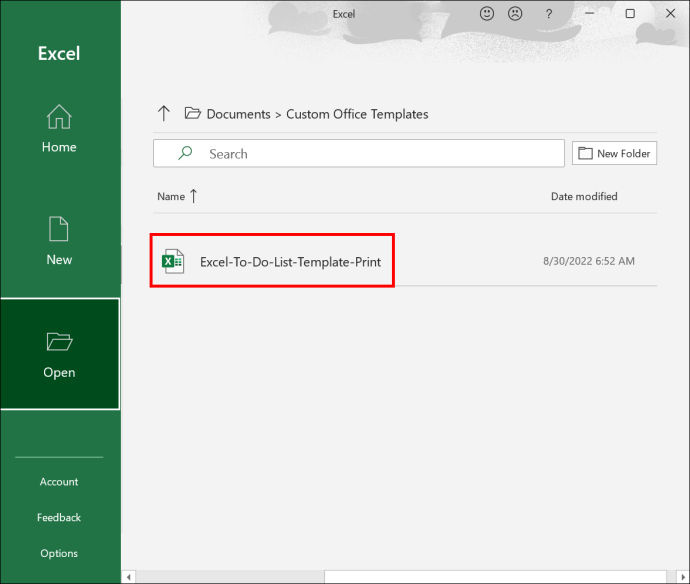Click the magnifier search icon

click(x=185, y=153)
